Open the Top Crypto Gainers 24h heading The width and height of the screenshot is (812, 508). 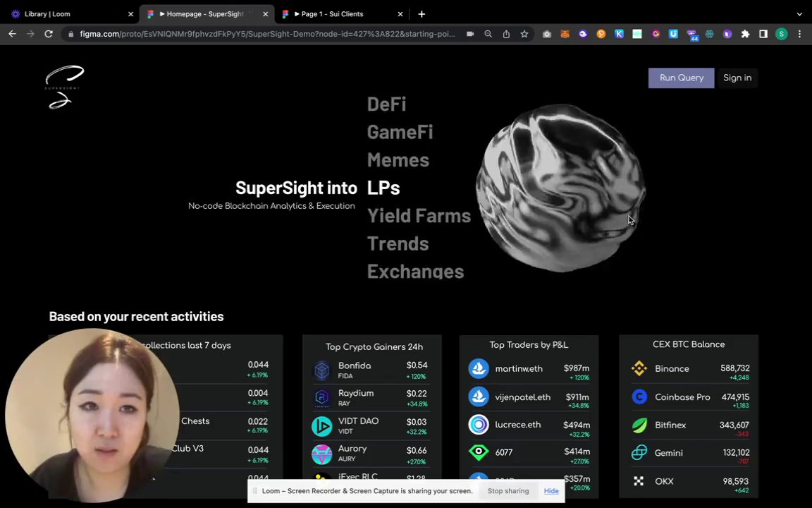(x=374, y=347)
